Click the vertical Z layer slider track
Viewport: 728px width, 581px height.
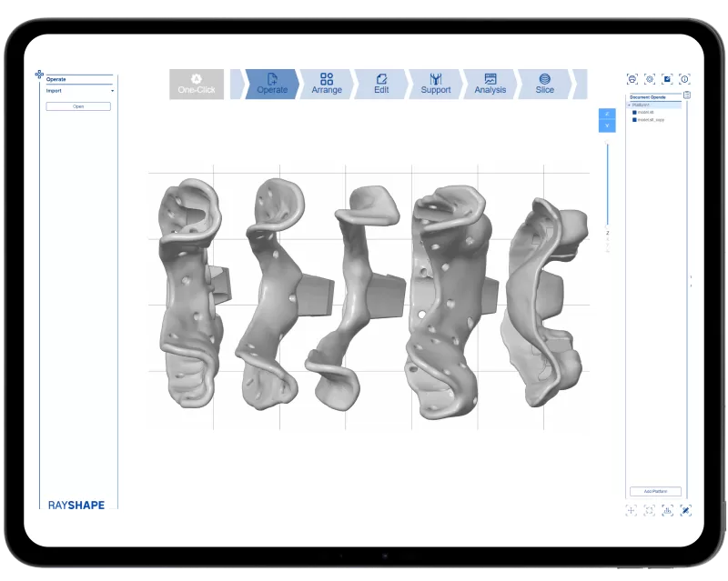pyautogui.click(x=607, y=182)
